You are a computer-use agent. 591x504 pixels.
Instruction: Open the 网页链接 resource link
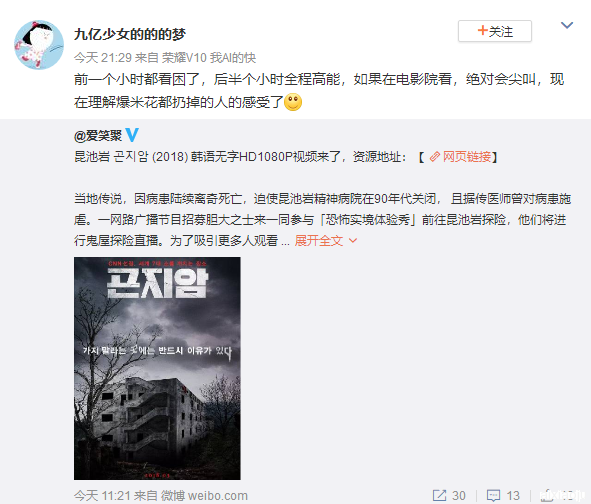tap(467, 157)
